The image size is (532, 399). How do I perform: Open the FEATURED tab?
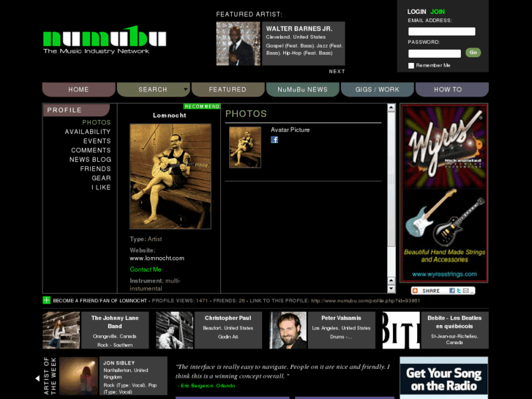pos(228,89)
